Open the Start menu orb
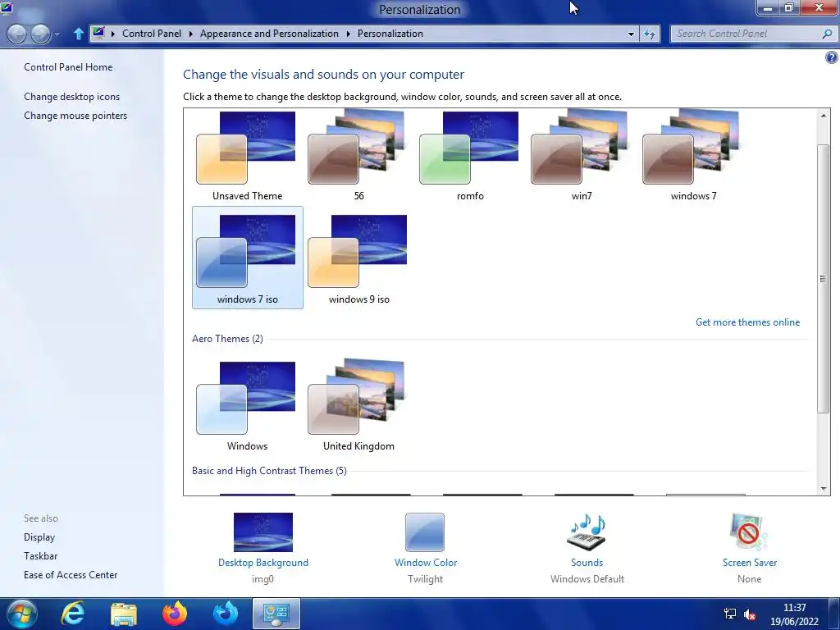Viewport: 840px width, 630px height. coord(22,614)
